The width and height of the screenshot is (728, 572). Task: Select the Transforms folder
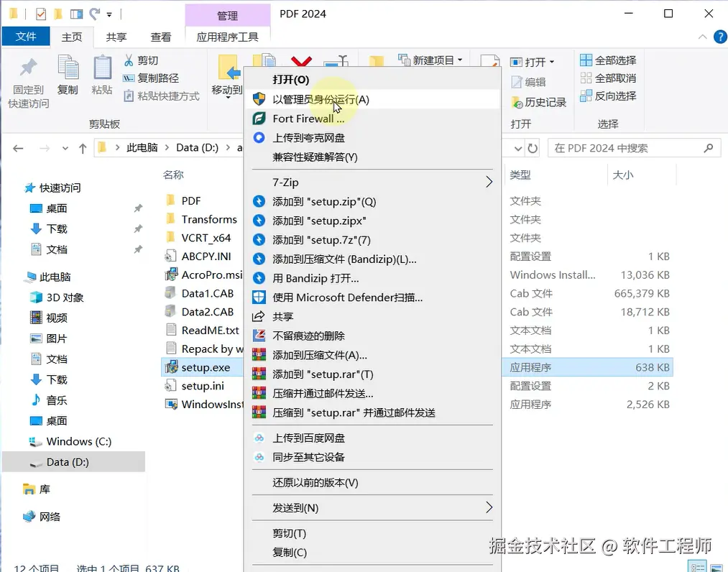tap(201, 219)
